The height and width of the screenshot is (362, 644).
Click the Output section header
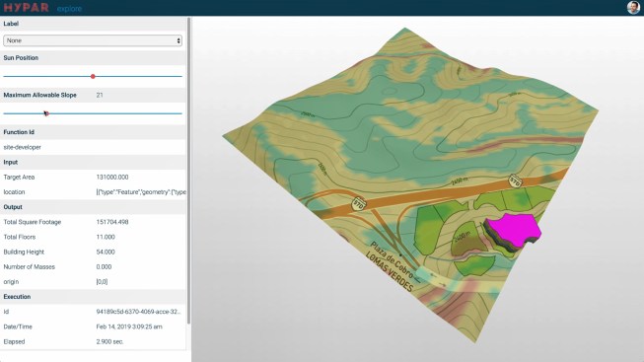pyautogui.click(x=93, y=207)
